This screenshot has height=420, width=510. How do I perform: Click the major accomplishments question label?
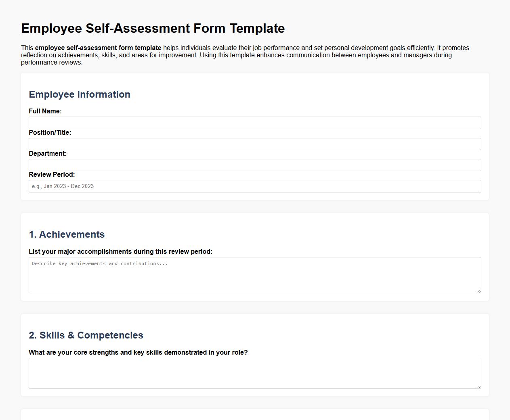tap(120, 251)
